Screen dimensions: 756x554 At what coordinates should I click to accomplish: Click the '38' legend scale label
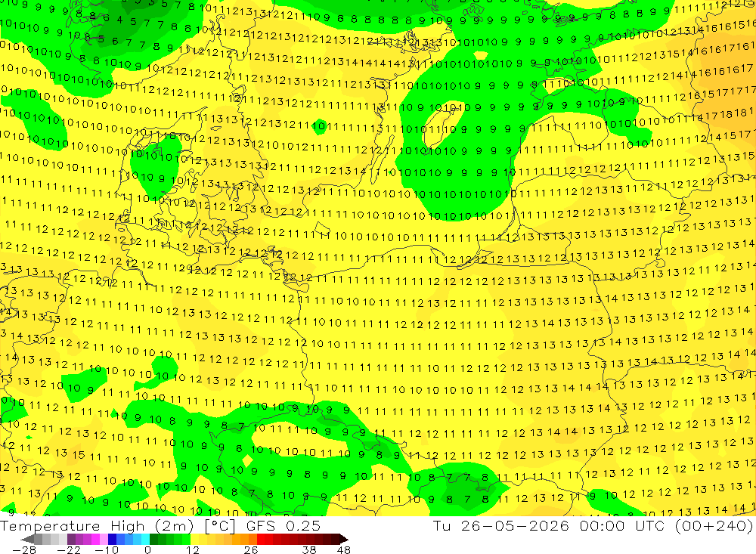click(x=309, y=549)
